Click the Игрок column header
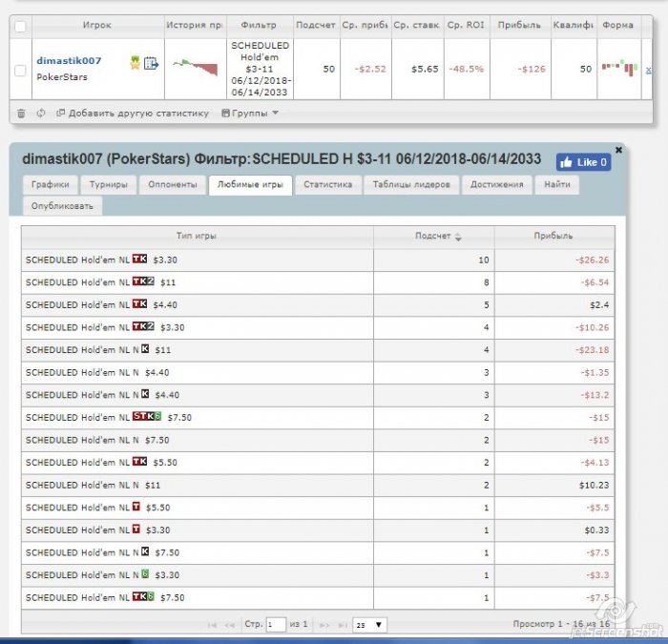This screenshot has width=668, height=644. pyautogui.click(x=98, y=26)
